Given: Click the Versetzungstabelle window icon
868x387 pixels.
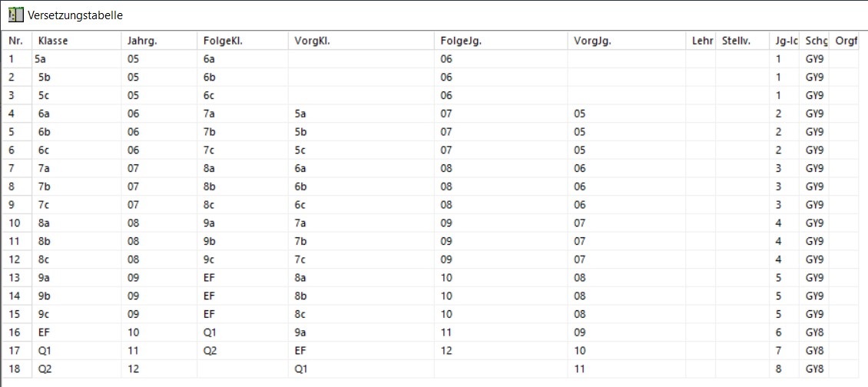Looking at the screenshot, I should [15, 15].
